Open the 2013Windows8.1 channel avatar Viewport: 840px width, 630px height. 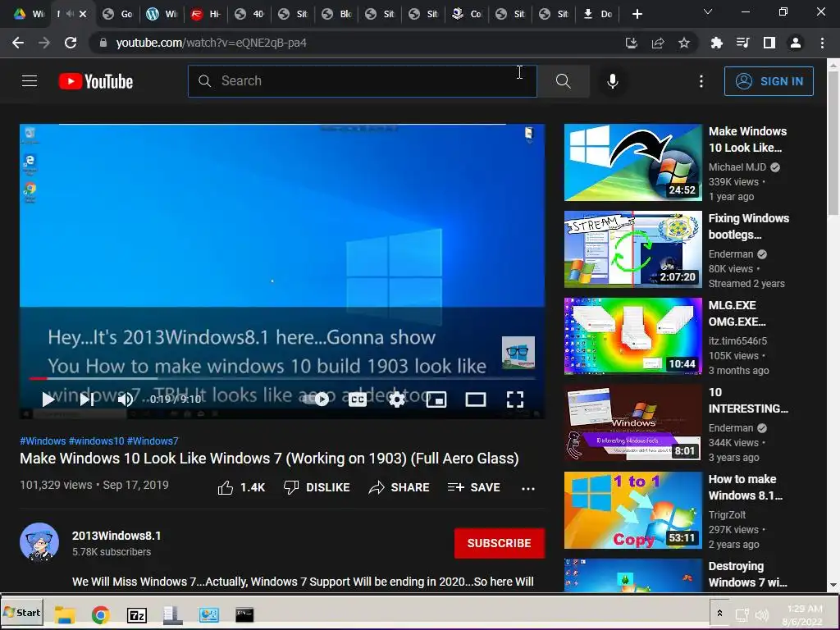pyautogui.click(x=39, y=542)
